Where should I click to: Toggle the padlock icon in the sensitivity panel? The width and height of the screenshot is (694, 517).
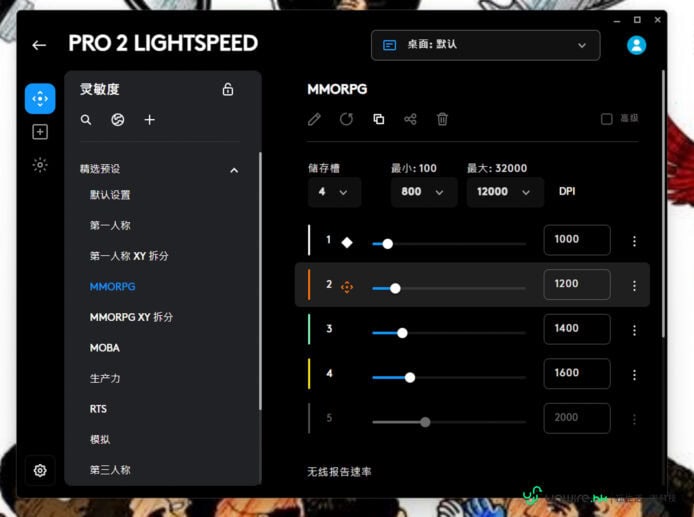click(x=228, y=89)
